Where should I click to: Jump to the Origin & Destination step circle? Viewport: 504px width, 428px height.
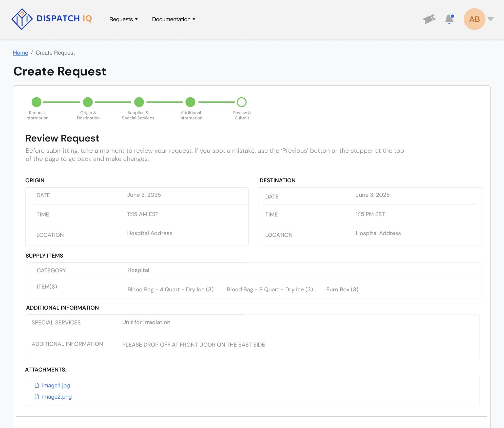[88, 102]
